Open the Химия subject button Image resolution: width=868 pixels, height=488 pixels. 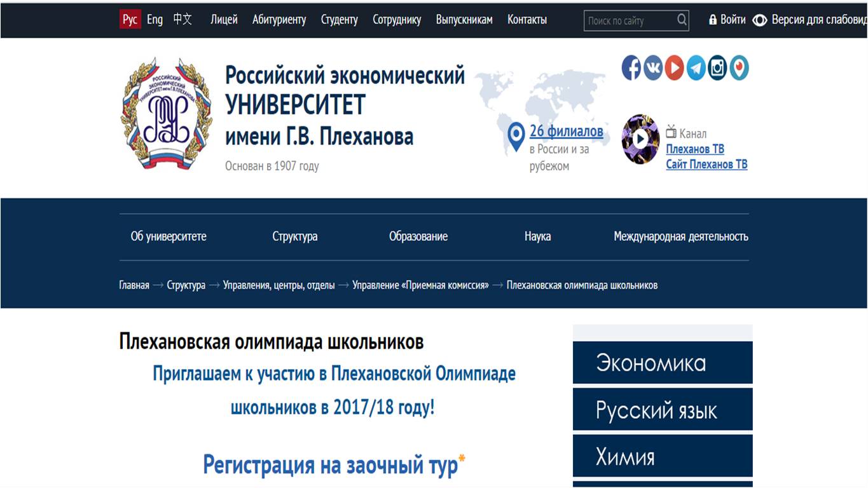pyautogui.click(x=663, y=456)
